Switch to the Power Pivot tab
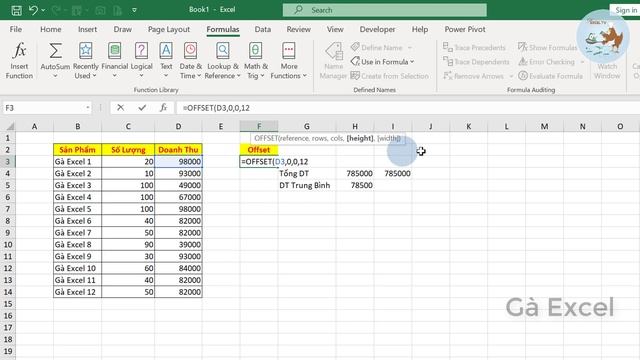This screenshot has height=360, width=640. (465, 29)
